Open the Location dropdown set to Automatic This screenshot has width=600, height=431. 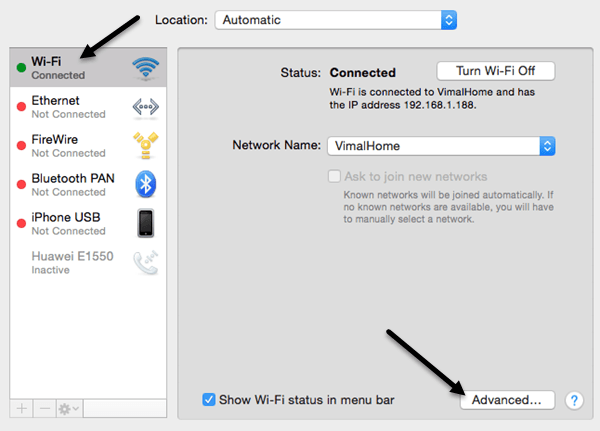(x=336, y=20)
